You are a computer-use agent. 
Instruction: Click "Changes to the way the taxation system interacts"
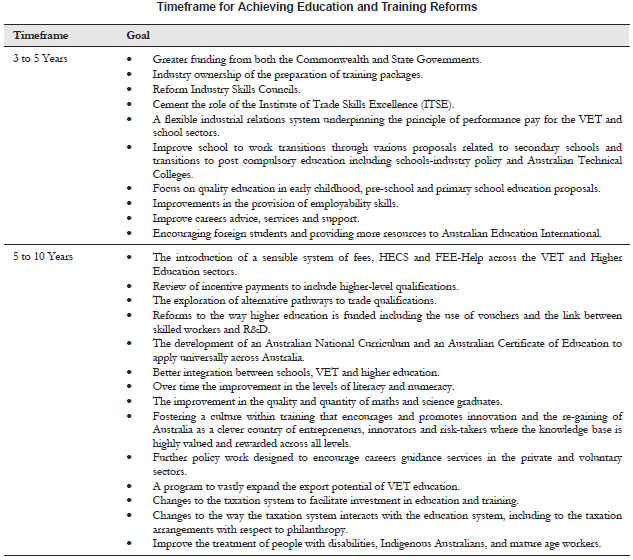pyautogui.click(x=387, y=522)
